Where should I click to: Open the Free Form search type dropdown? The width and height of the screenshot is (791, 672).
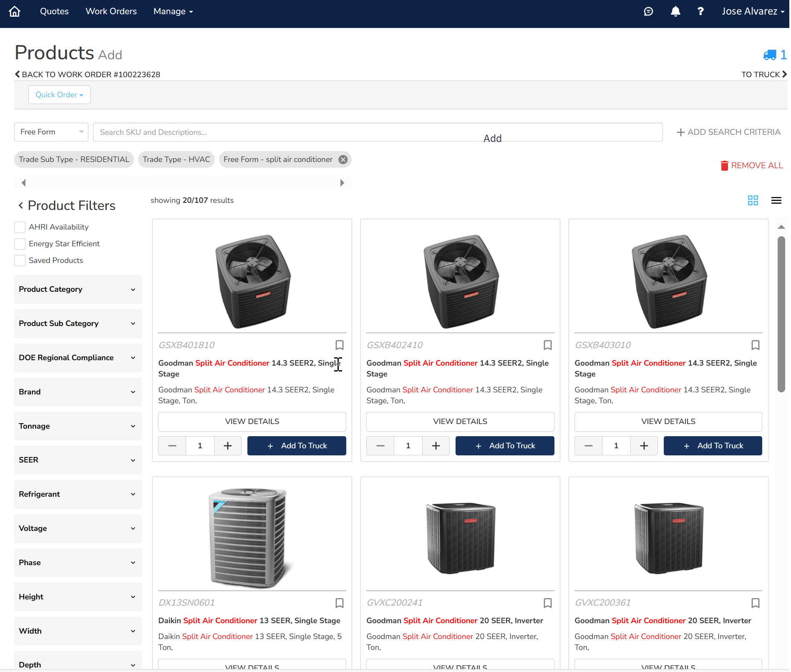(51, 132)
